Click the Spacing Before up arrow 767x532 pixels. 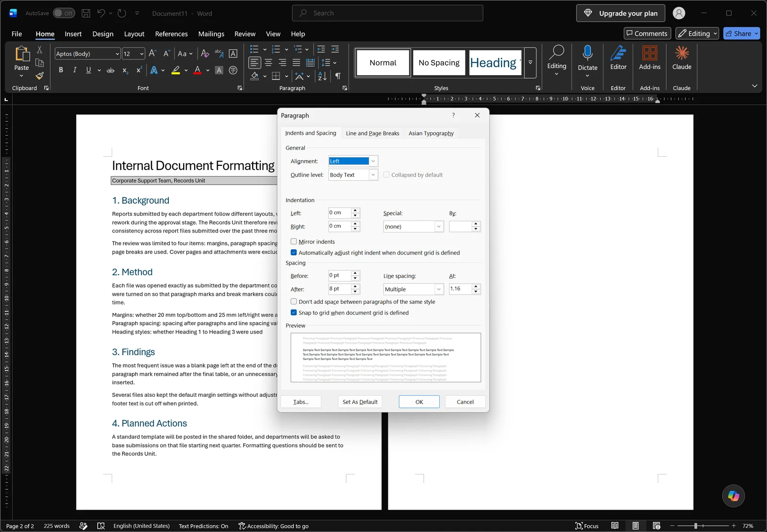[355, 273]
